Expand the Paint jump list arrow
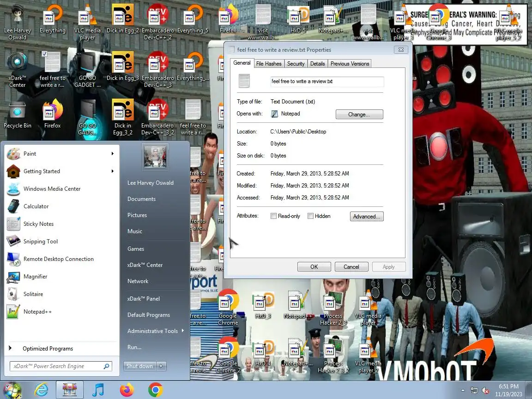532x399 pixels. click(x=113, y=154)
